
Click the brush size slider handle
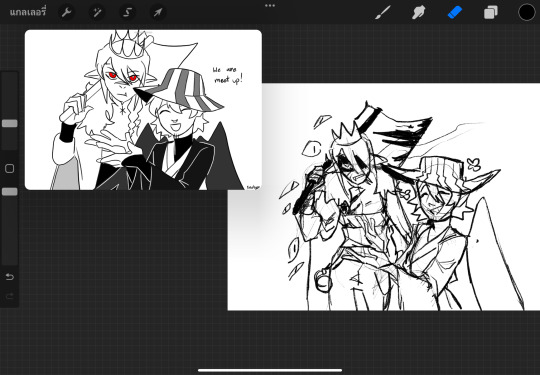coord(10,123)
